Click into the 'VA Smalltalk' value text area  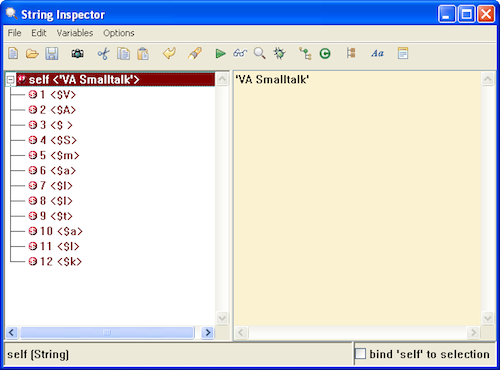pyautogui.click(x=357, y=198)
